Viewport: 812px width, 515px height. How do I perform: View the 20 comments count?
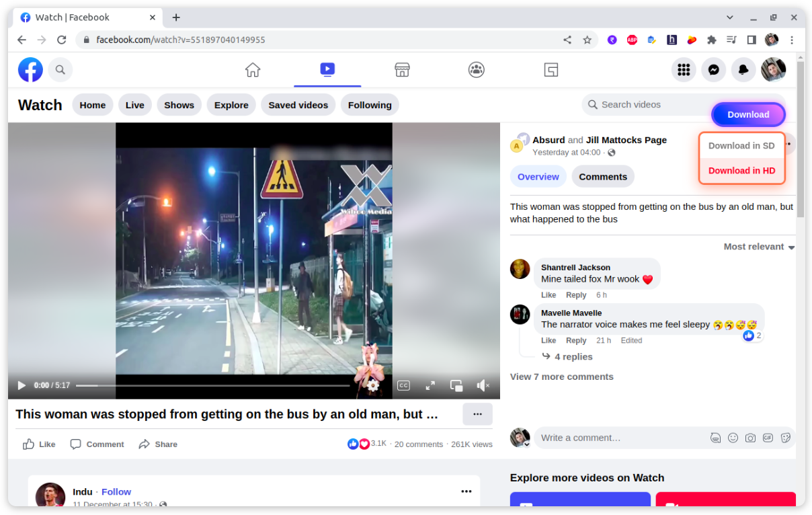[419, 444]
